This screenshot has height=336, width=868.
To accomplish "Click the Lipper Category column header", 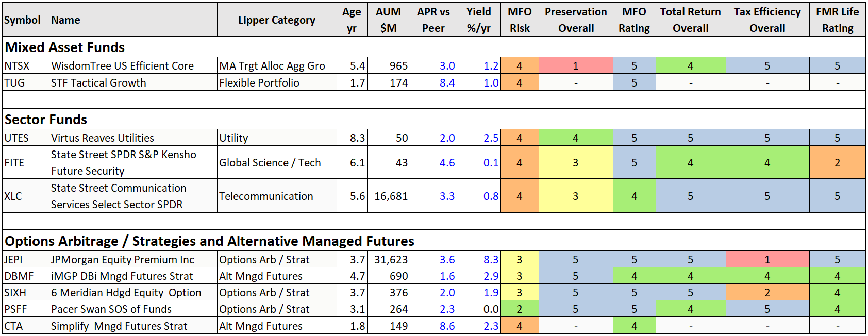I will point(276,20).
